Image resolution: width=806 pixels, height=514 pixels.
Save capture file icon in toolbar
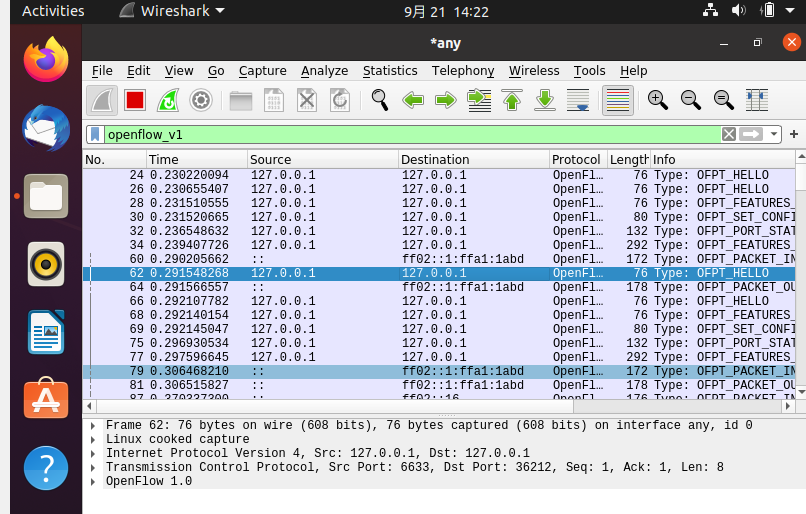(x=274, y=100)
